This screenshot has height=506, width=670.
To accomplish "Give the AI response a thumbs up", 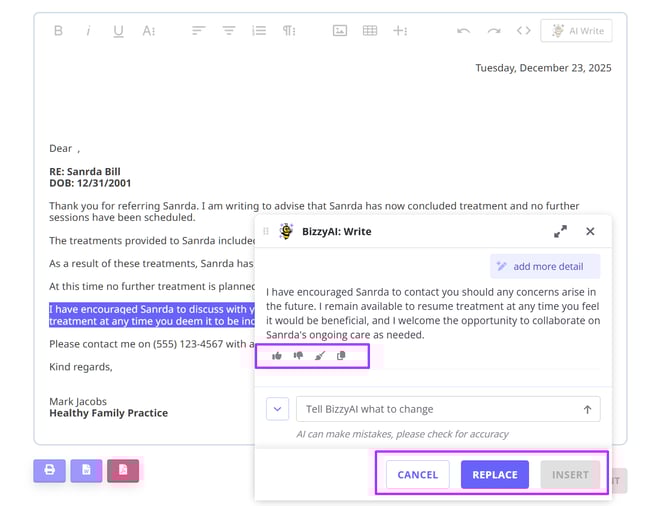I will tap(277, 356).
